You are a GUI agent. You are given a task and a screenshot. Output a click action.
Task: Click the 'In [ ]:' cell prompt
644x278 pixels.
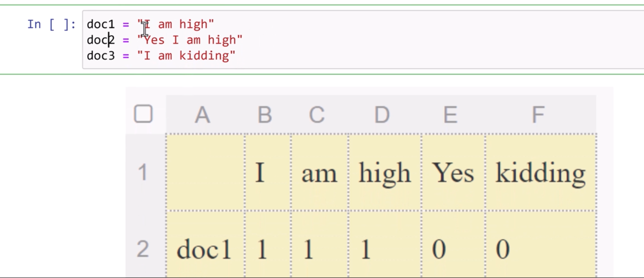(51, 25)
